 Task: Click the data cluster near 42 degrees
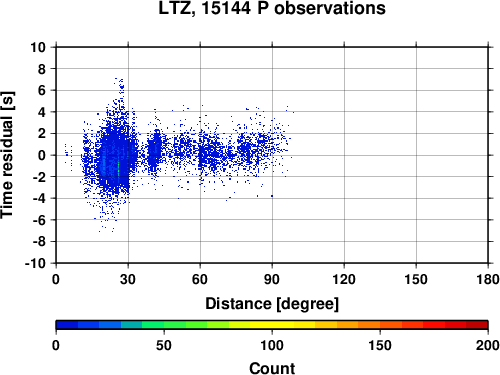(x=154, y=152)
